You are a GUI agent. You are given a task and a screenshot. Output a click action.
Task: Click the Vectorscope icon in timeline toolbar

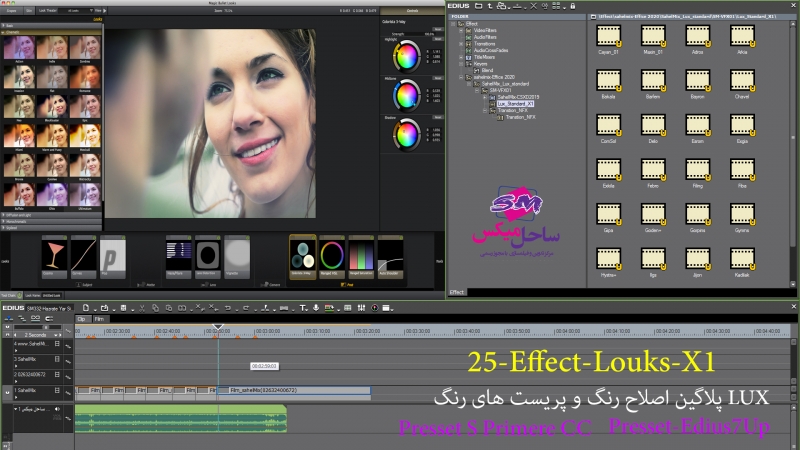pyautogui.click(x=374, y=308)
